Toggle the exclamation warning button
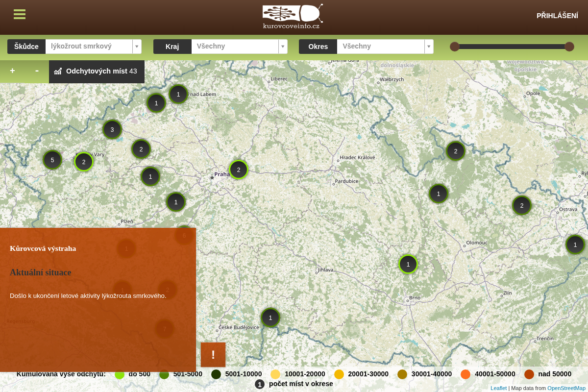Viewport: 588px width, 392px height. click(x=213, y=355)
